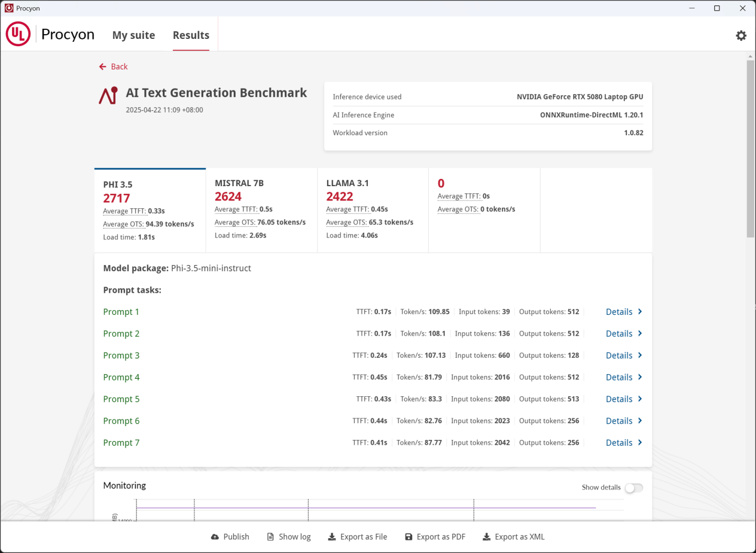
Task: Click the Export as XML download icon
Action: (487, 537)
